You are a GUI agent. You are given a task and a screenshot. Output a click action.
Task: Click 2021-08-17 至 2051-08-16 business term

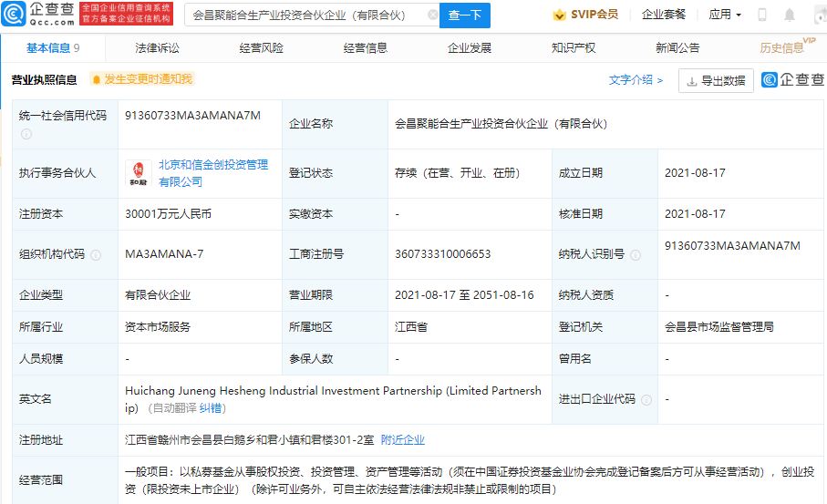464,295
